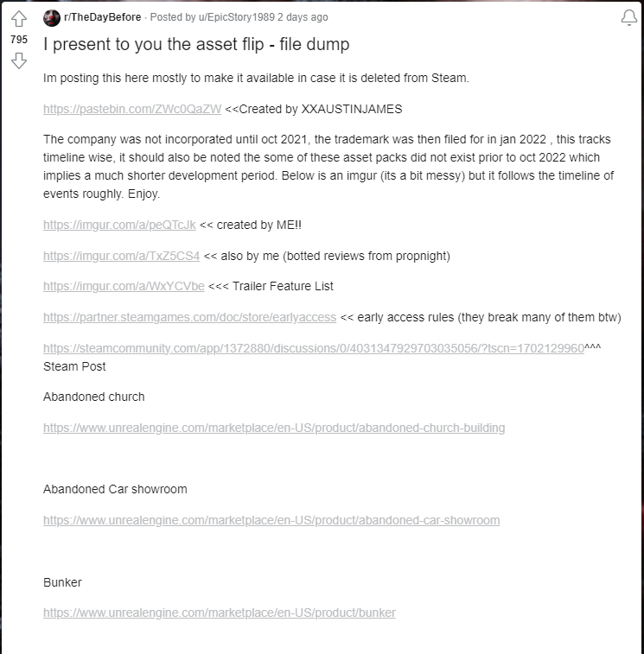This screenshot has height=654, width=644.
Task: Open the r/TheDayBefore subreddit avatar
Action: click(52, 18)
